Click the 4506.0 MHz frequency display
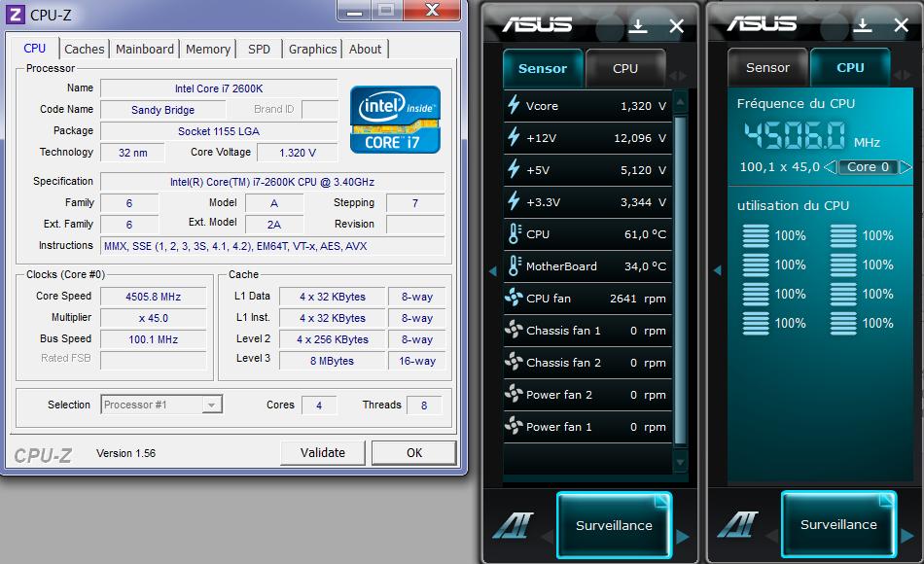Image resolution: width=924 pixels, height=564 pixels. coord(794,135)
